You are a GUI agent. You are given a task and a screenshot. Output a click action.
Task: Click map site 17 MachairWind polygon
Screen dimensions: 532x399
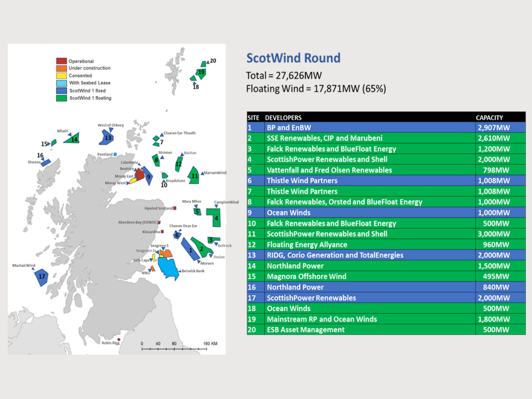pos(42,277)
